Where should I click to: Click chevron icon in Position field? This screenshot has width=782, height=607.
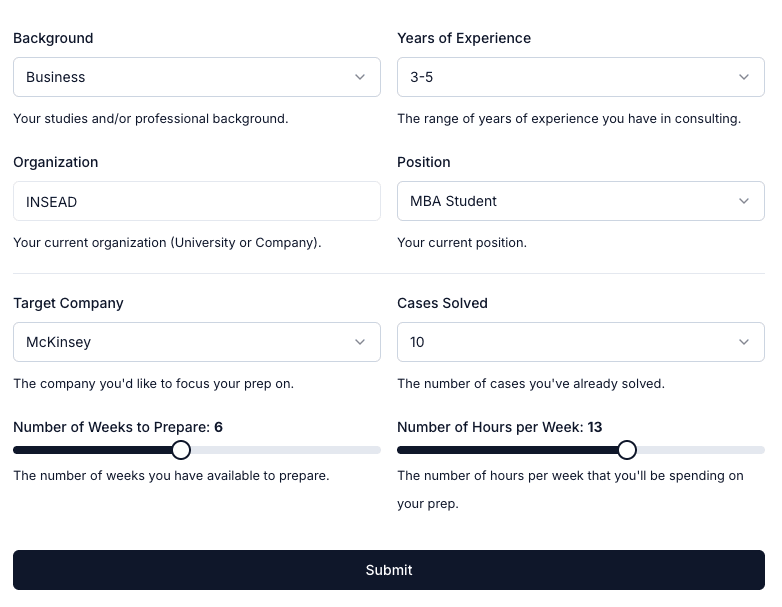tap(744, 201)
